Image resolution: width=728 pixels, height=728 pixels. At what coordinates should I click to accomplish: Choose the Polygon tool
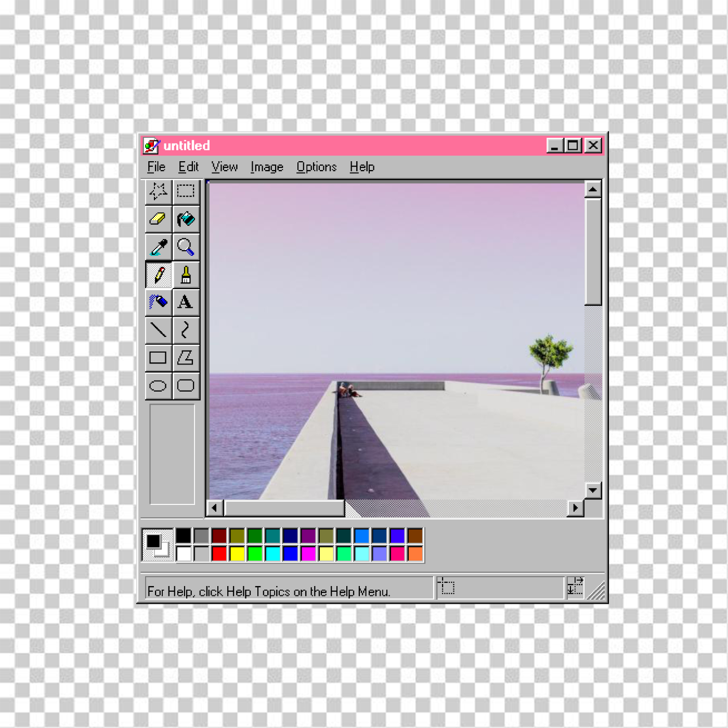tap(186, 358)
